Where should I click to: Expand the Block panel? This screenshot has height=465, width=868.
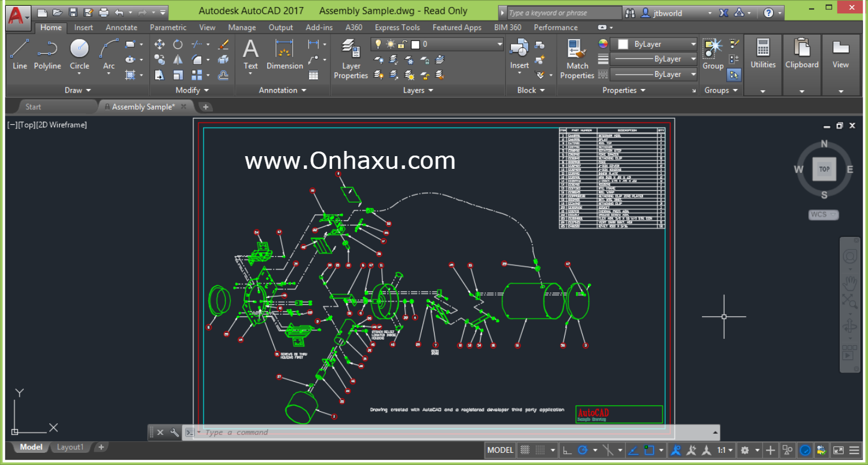(x=531, y=90)
